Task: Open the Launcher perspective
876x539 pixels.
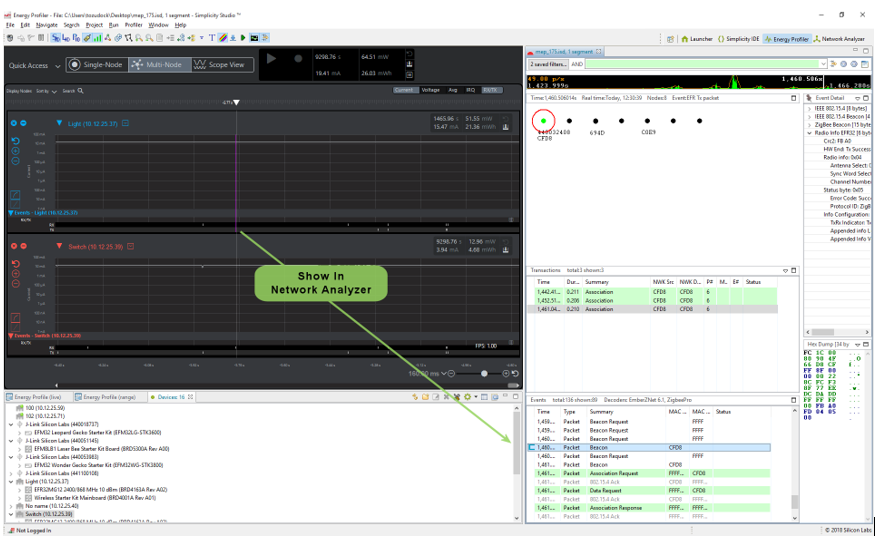Action: [697, 39]
